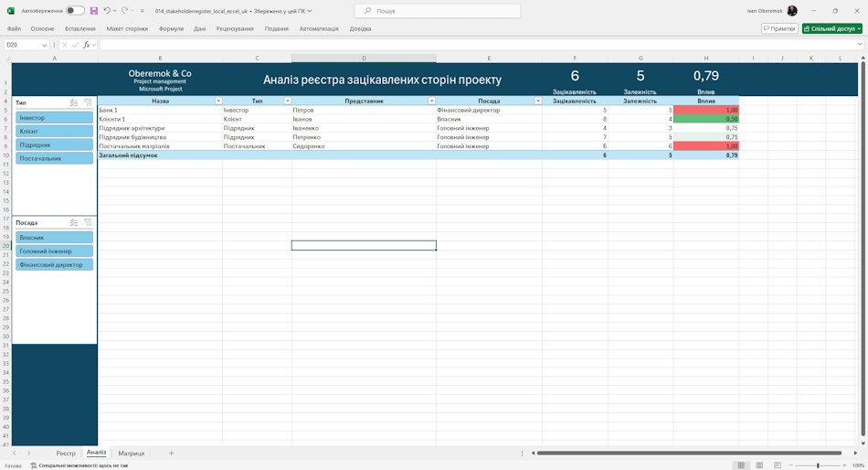The height and width of the screenshot is (470, 868).
Task: Open the Ivan Oberemok account avatar
Action: coord(792,11)
